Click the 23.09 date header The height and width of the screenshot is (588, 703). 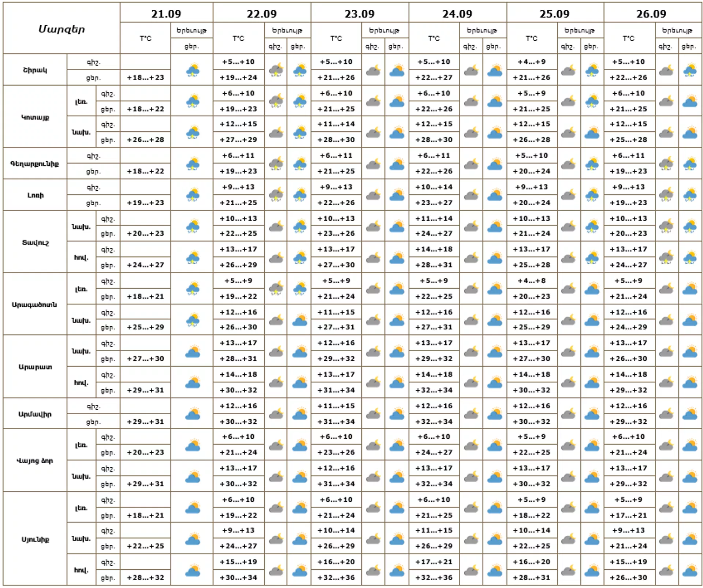click(360, 14)
